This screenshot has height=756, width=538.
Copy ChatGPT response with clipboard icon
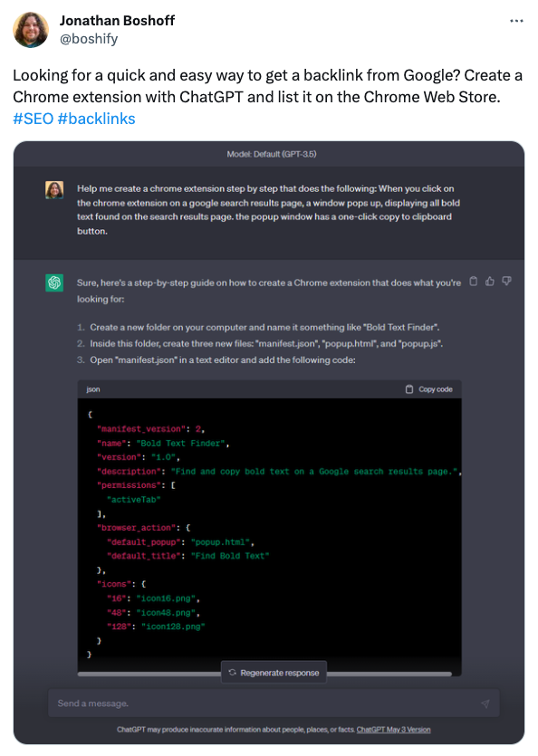(x=474, y=281)
